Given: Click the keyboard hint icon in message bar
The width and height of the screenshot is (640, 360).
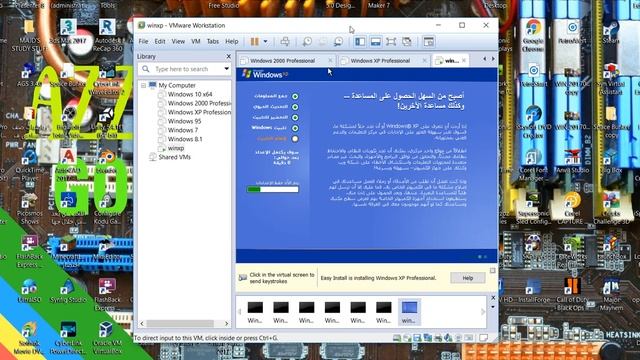Looking at the screenshot, I should pyautogui.click(x=243, y=278).
